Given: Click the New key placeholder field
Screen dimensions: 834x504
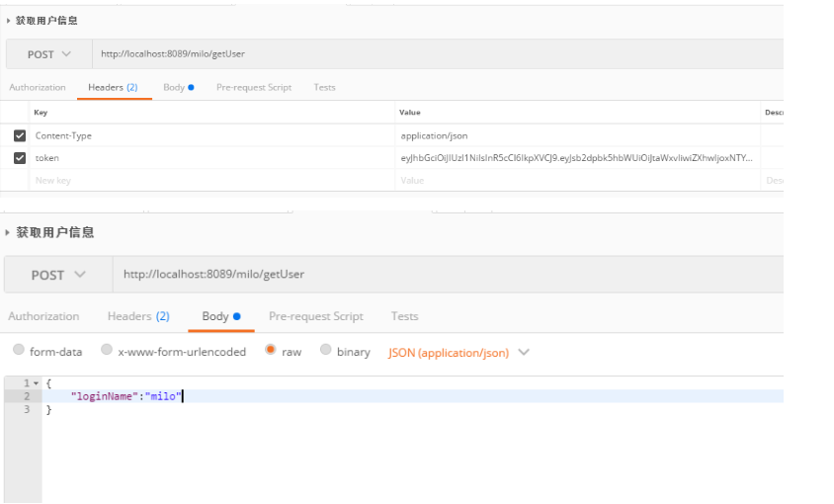Looking at the screenshot, I should (x=211, y=181).
